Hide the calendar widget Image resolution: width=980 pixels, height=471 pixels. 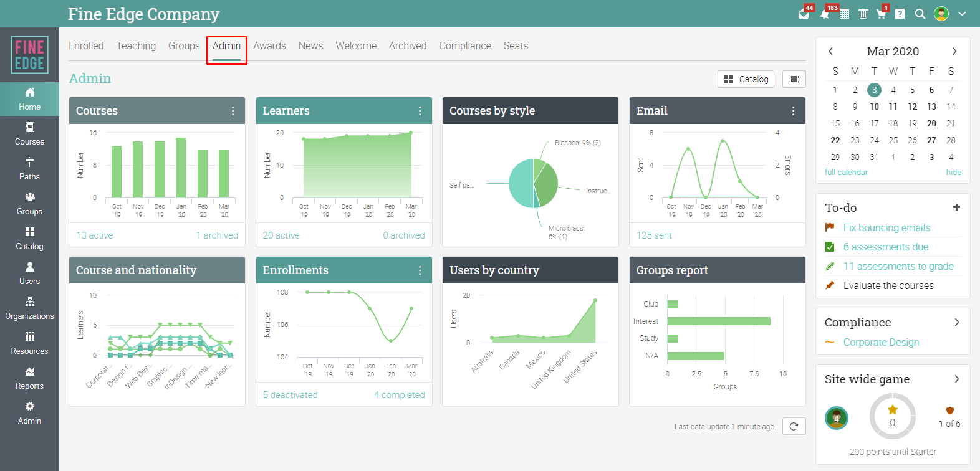[953, 173]
